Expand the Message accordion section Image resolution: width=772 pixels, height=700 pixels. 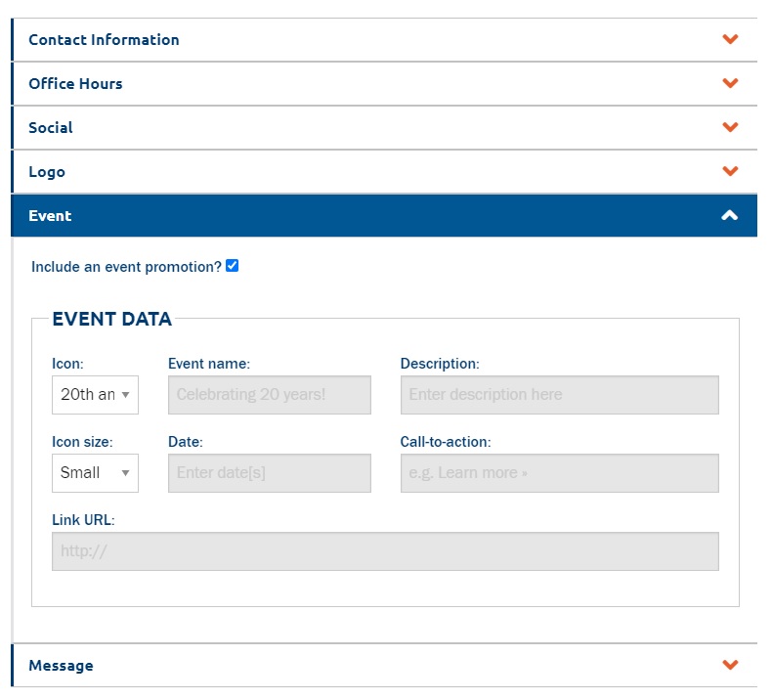coord(384,665)
